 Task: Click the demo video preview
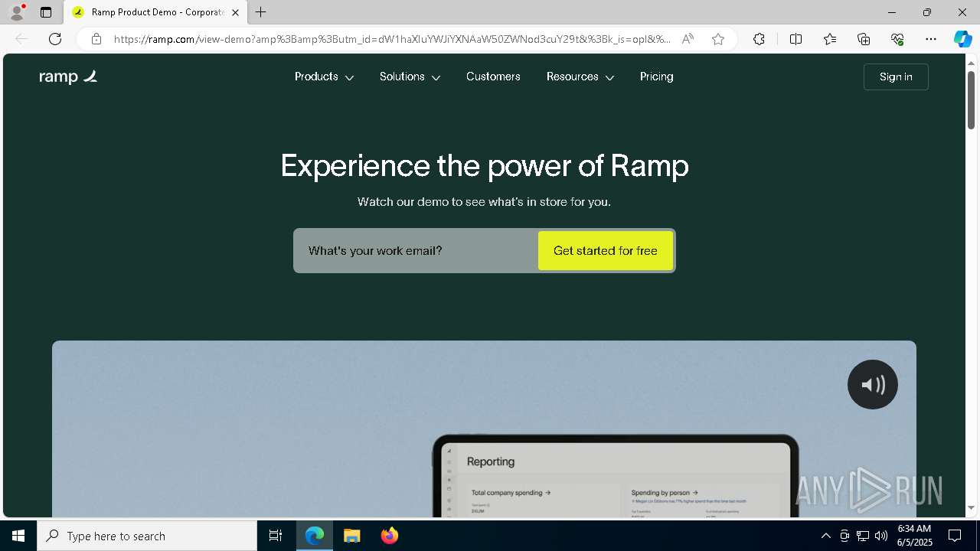click(484, 429)
